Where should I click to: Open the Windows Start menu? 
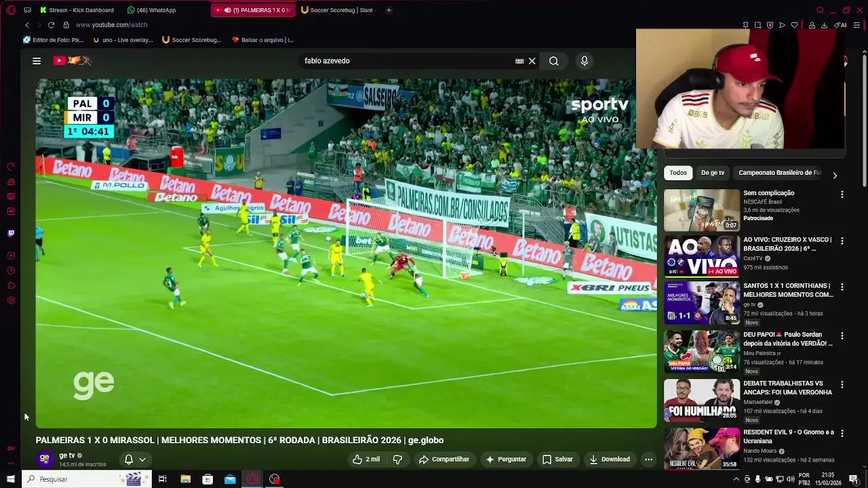point(10,479)
